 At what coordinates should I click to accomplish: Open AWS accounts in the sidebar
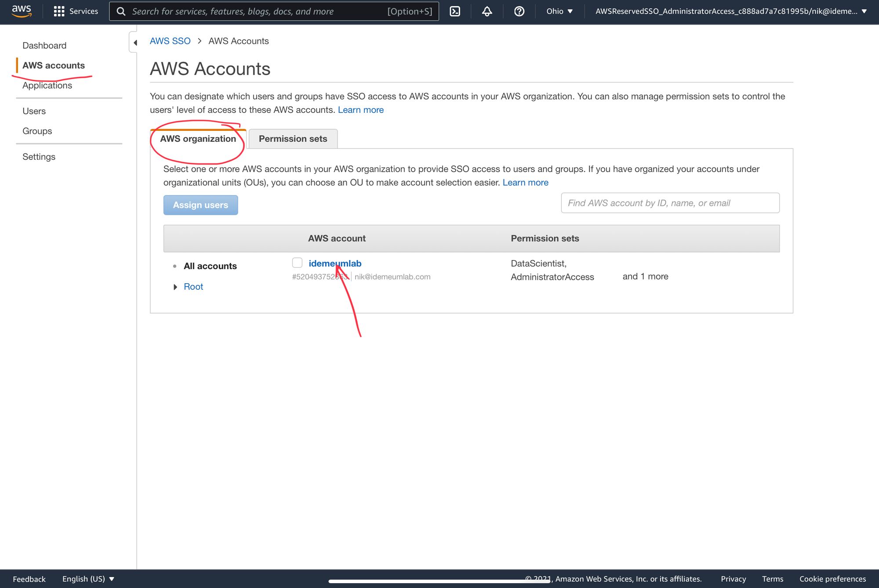coord(54,65)
